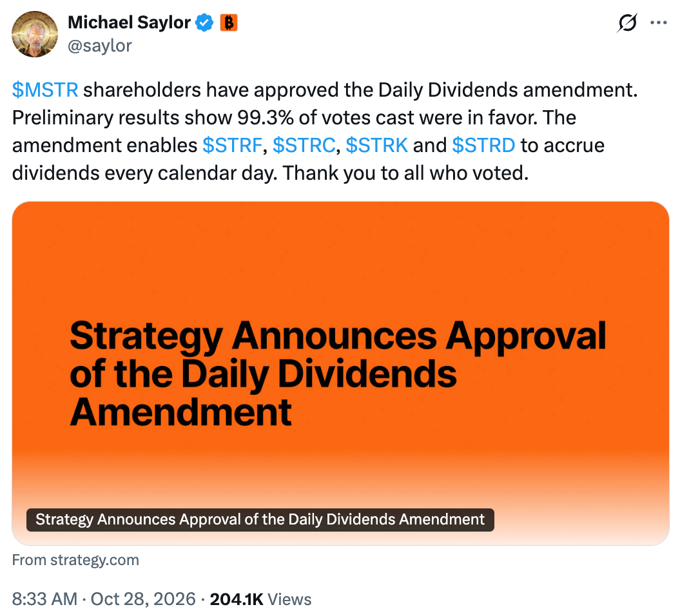Click the large headline inside the orange card
The height and width of the screenshot is (616, 680).
coord(338,374)
